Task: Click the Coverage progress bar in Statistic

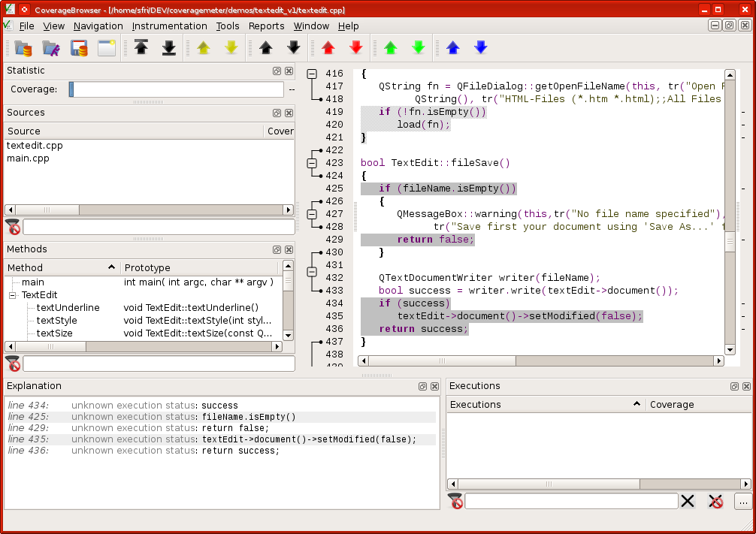Action: (177, 89)
